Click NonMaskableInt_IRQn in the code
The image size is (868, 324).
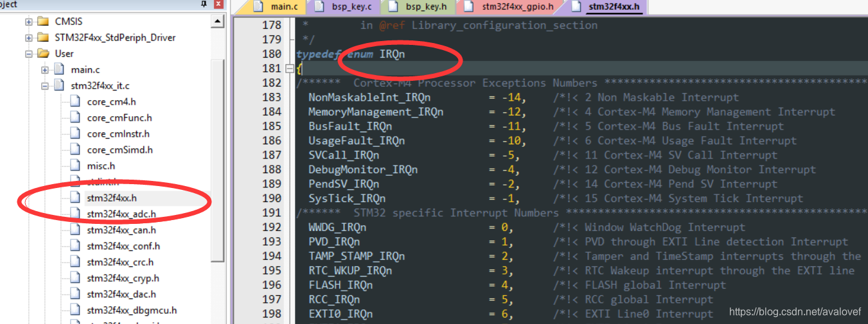(x=369, y=98)
